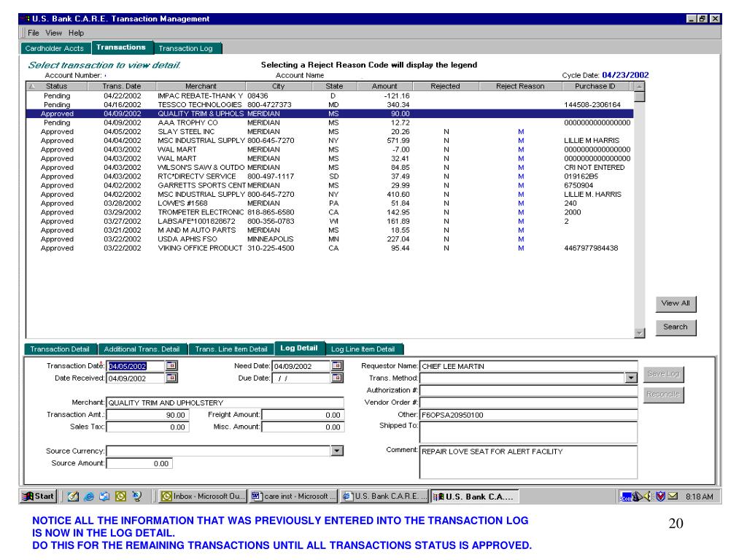747x560 pixels.
Task: Click the Search button
Action: (676, 327)
